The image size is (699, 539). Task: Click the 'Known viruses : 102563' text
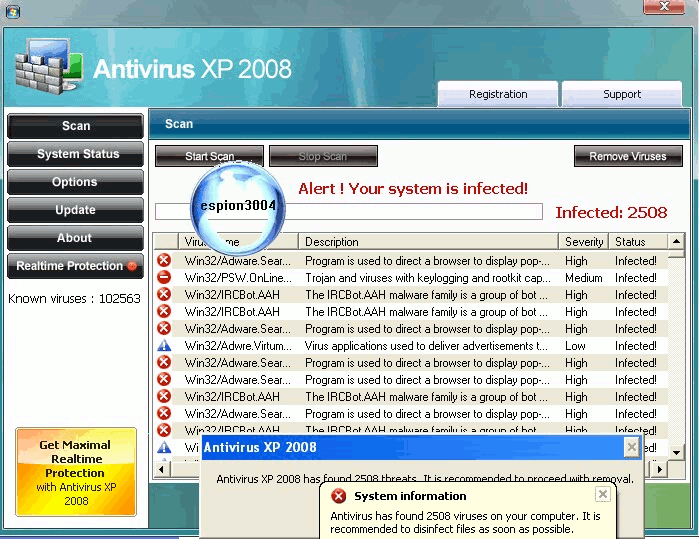coord(74,298)
